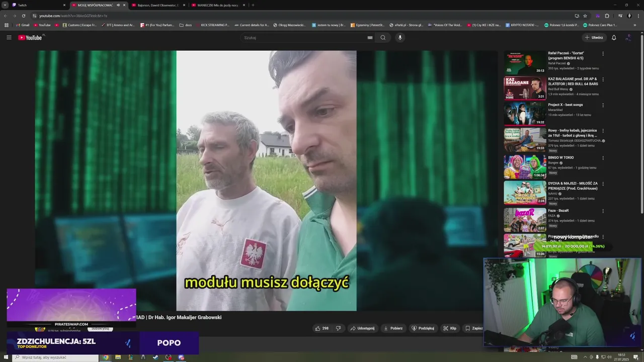
Task: Open options menu for KAZ BAŁAGANE video
Action: 603,79
